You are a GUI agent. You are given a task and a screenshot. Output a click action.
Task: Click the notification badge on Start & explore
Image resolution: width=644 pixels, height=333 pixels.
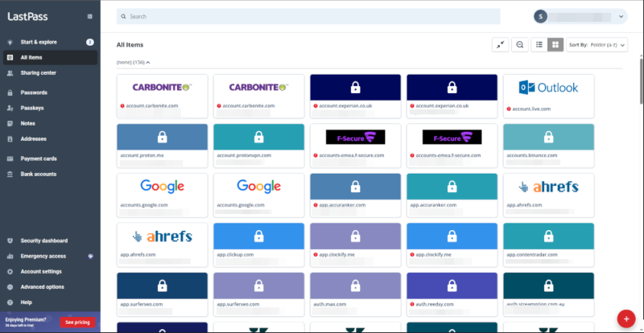point(90,43)
